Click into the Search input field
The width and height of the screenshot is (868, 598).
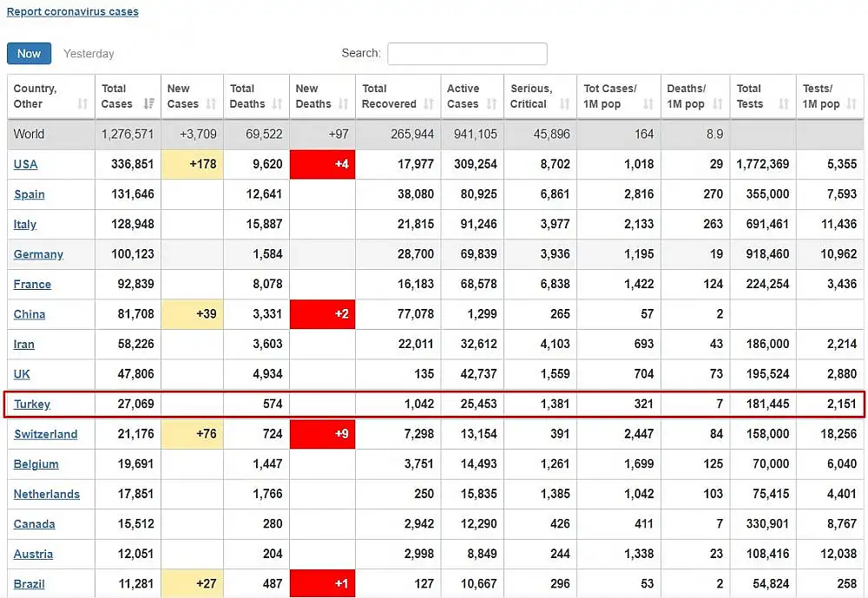click(x=467, y=54)
